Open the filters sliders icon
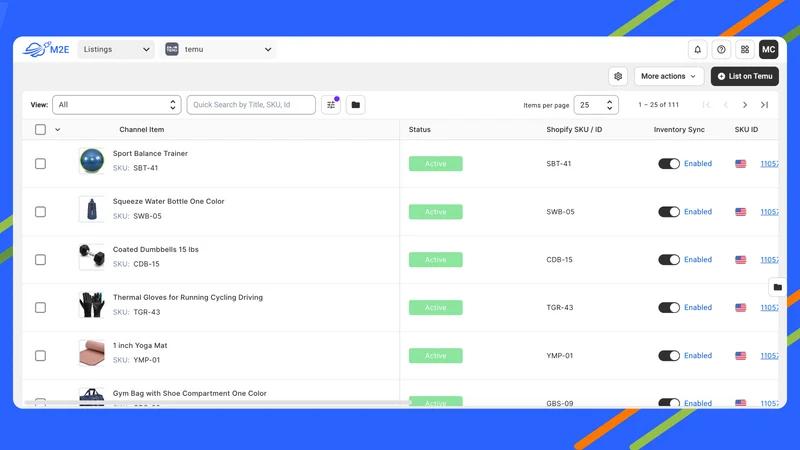This screenshot has height=450, width=800. (x=331, y=105)
